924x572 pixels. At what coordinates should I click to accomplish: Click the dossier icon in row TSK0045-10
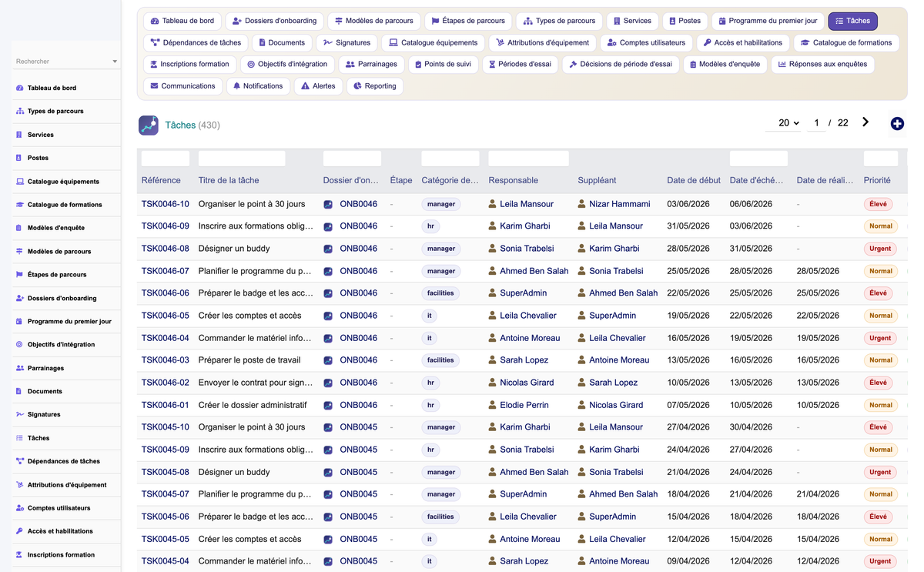[328, 427]
